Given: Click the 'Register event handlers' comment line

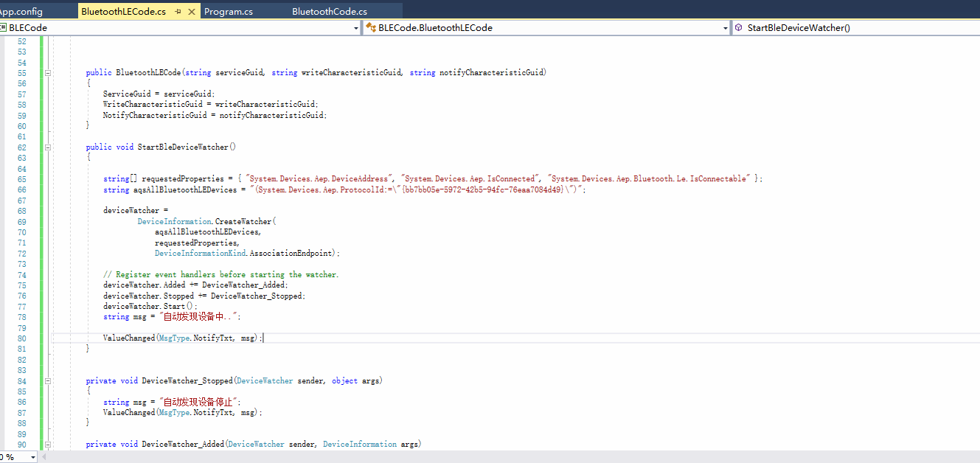Looking at the screenshot, I should [220, 274].
